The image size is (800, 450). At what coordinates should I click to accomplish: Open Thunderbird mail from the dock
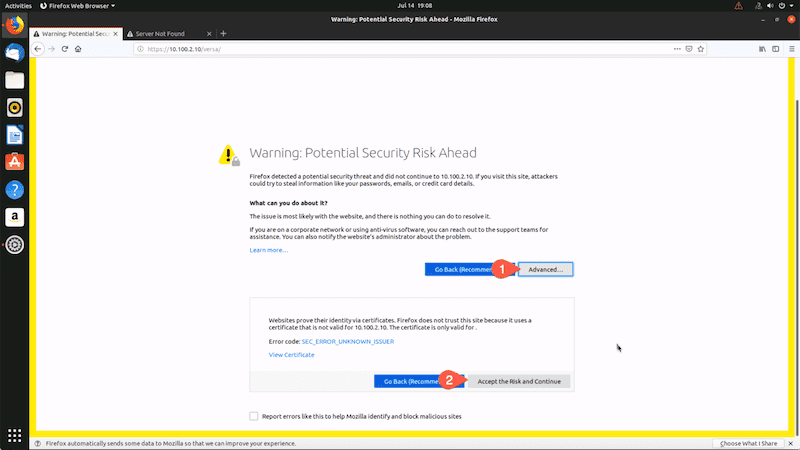pos(14,53)
